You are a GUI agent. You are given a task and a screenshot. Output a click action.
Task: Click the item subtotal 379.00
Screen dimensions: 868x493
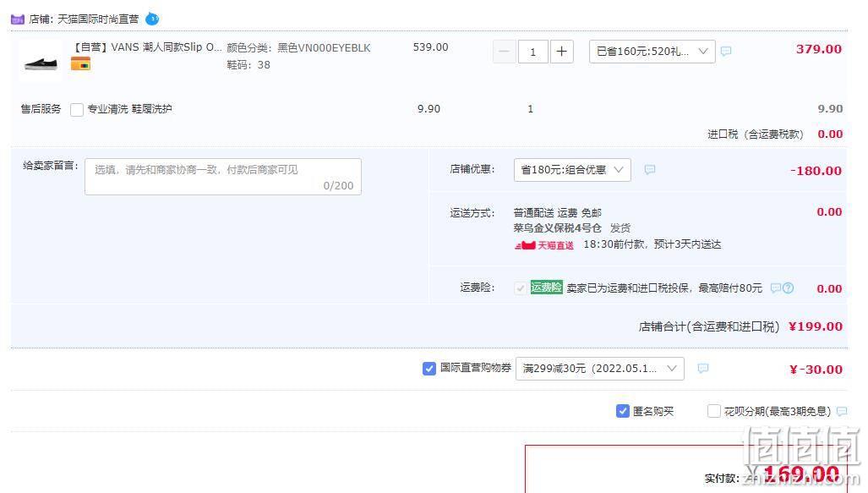tap(819, 49)
